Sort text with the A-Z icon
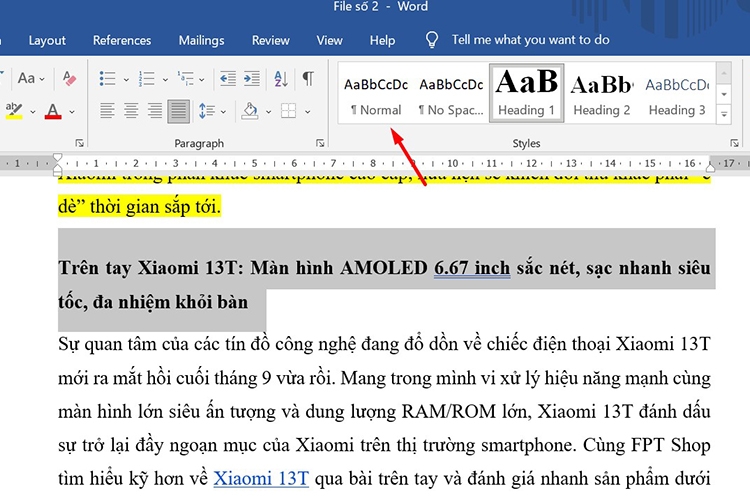The height and width of the screenshot is (500, 750). [x=281, y=78]
